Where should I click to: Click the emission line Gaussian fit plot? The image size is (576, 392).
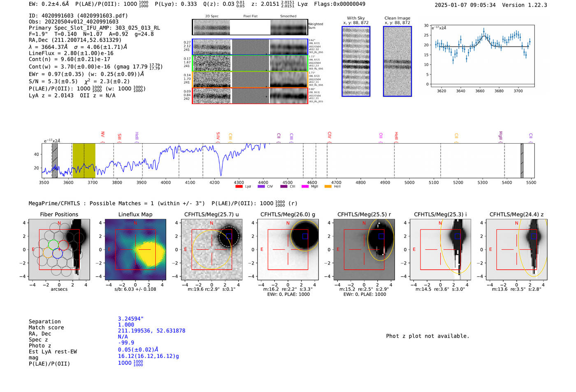coord(482,56)
